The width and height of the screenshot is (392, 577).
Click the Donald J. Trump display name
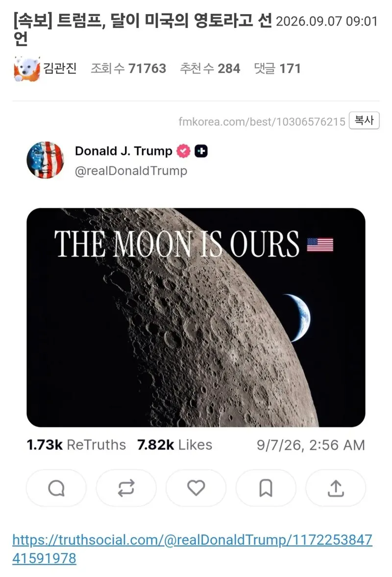point(123,151)
